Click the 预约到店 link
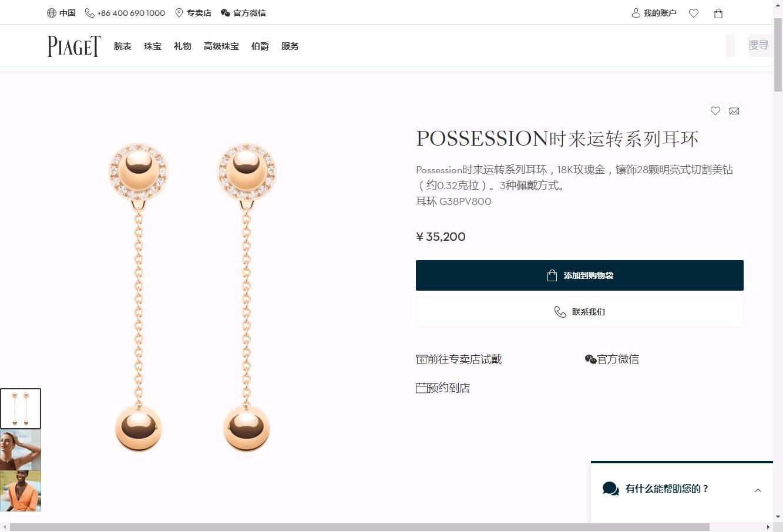Image resolution: width=783 pixels, height=532 pixels. point(443,388)
